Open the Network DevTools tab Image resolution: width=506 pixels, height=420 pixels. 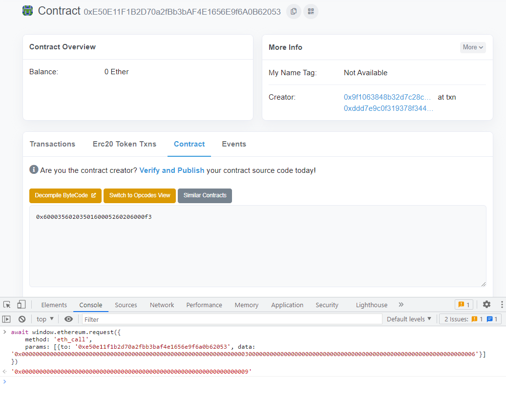click(x=162, y=305)
